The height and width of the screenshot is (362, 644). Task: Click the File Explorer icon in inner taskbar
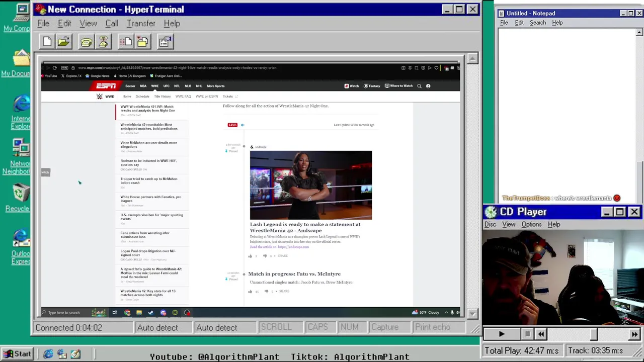point(139,313)
